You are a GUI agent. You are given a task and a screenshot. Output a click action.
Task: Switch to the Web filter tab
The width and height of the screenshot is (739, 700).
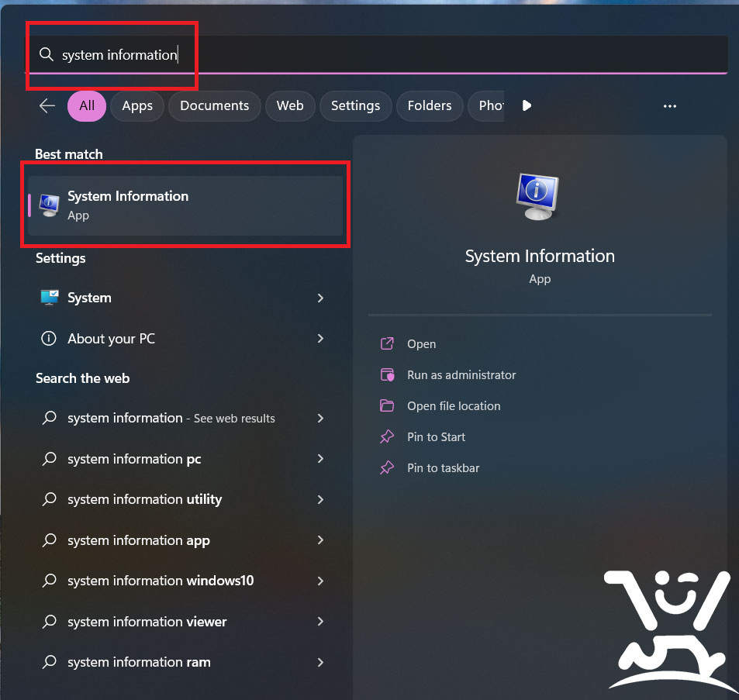(x=290, y=106)
